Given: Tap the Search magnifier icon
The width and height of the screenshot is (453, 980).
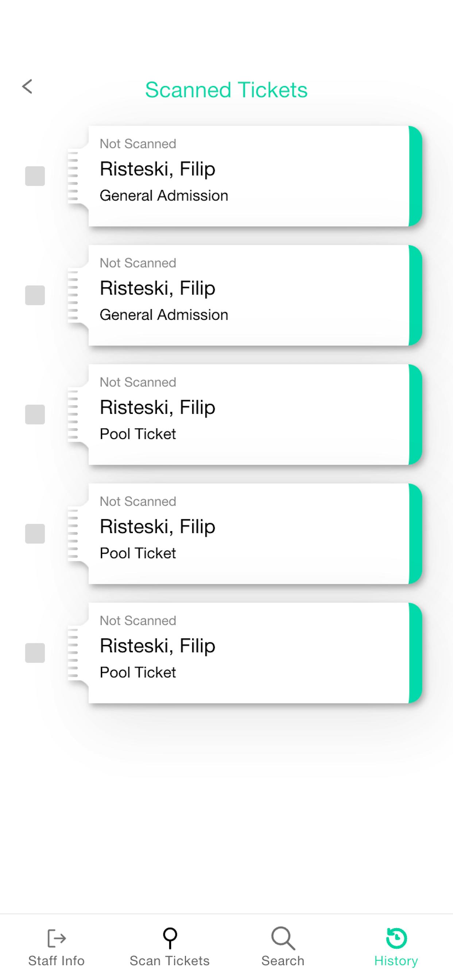Looking at the screenshot, I should click(283, 938).
